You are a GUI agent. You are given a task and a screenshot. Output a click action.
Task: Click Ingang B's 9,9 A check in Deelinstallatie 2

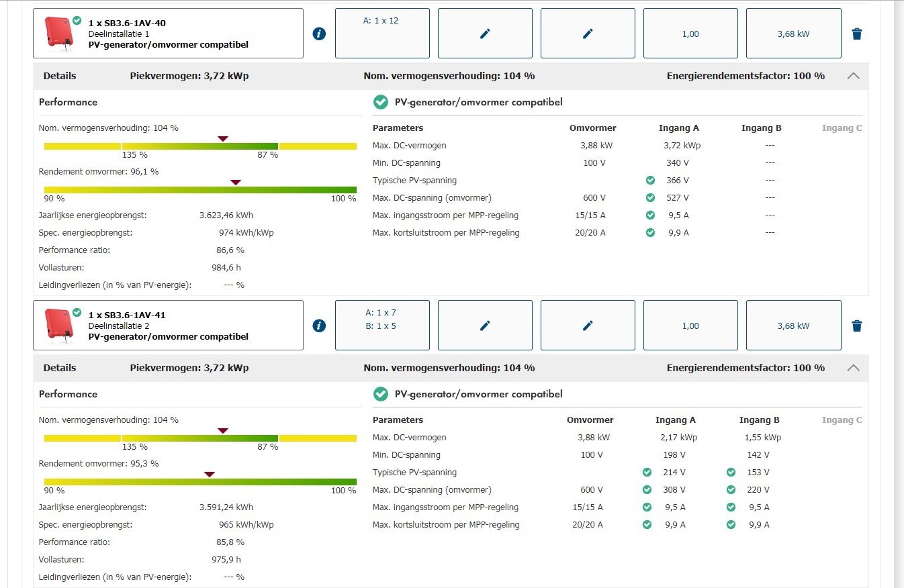(x=731, y=525)
